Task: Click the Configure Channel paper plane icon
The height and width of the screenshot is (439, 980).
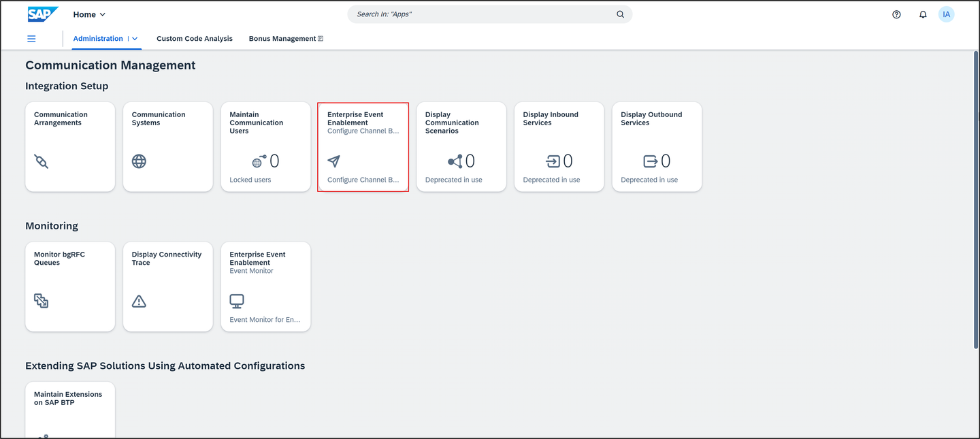Action: [334, 161]
